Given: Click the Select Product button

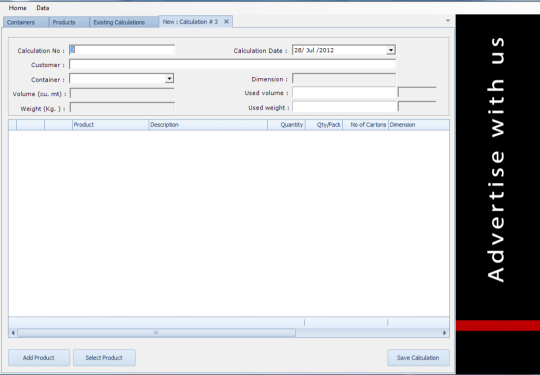Looking at the screenshot, I should (104, 358).
